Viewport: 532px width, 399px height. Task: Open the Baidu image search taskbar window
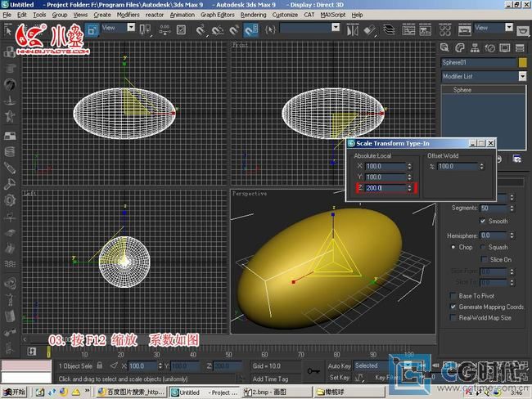[x=131, y=392]
